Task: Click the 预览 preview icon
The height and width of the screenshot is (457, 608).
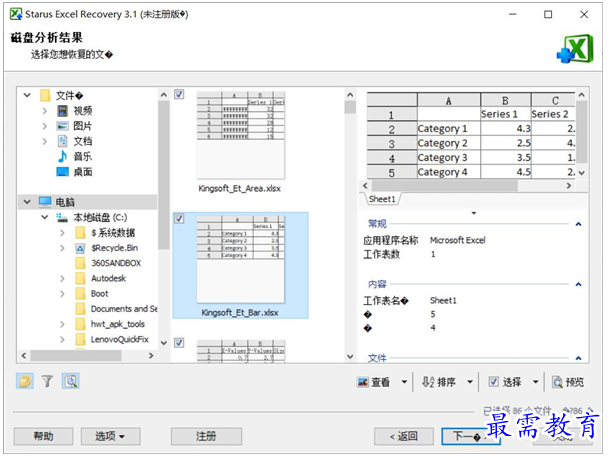Action: click(x=558, y=382)
